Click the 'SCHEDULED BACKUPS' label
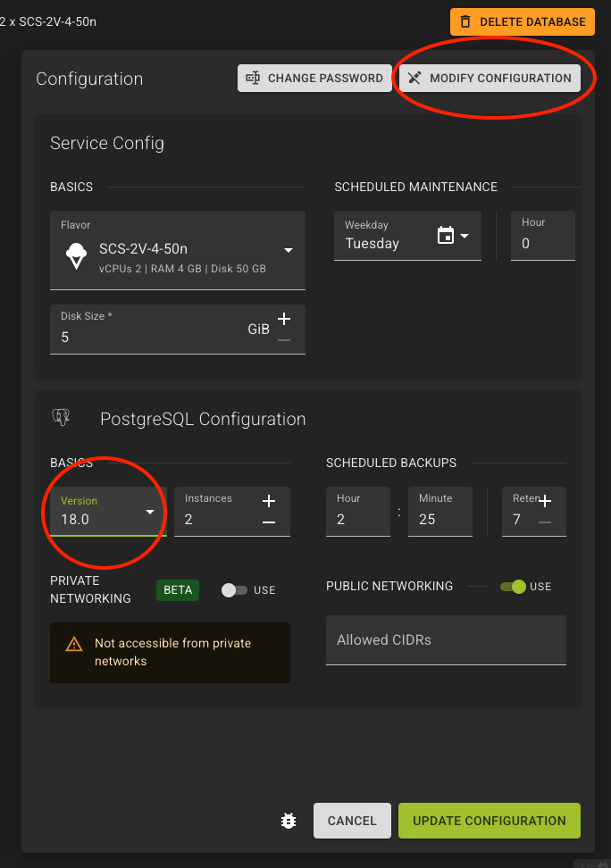 pyautogui.click(x=391, y=463)
